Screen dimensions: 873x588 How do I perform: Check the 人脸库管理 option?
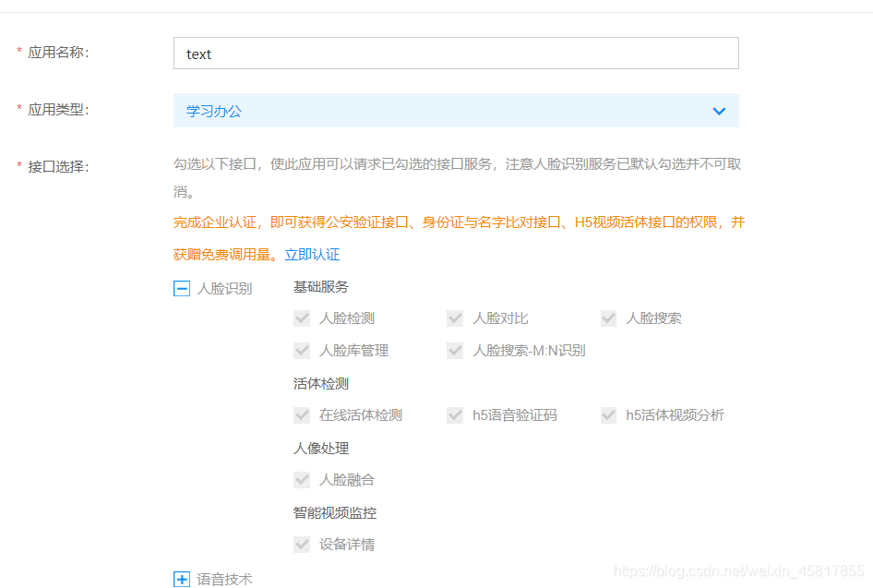(x=302, y=350)
